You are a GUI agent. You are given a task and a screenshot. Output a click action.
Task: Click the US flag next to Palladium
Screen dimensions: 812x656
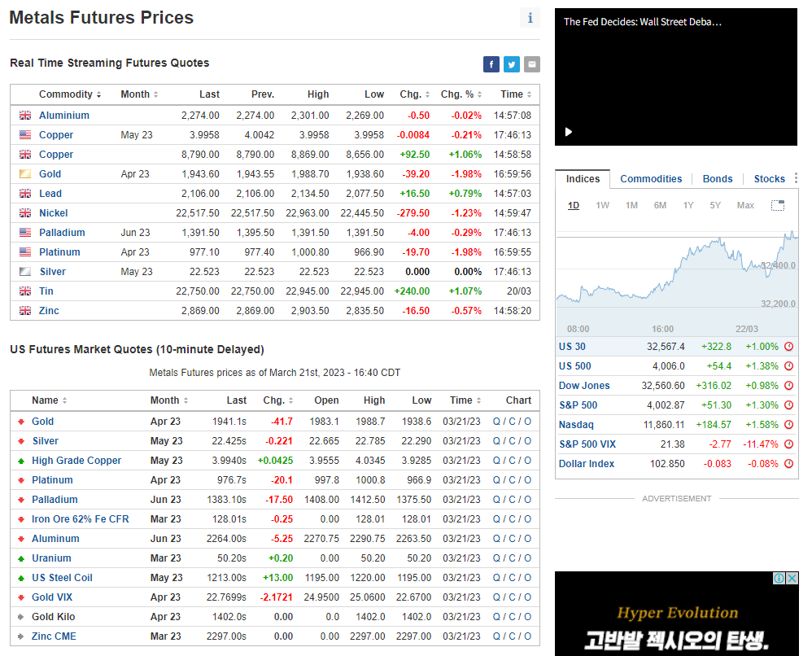coord(25,233)
